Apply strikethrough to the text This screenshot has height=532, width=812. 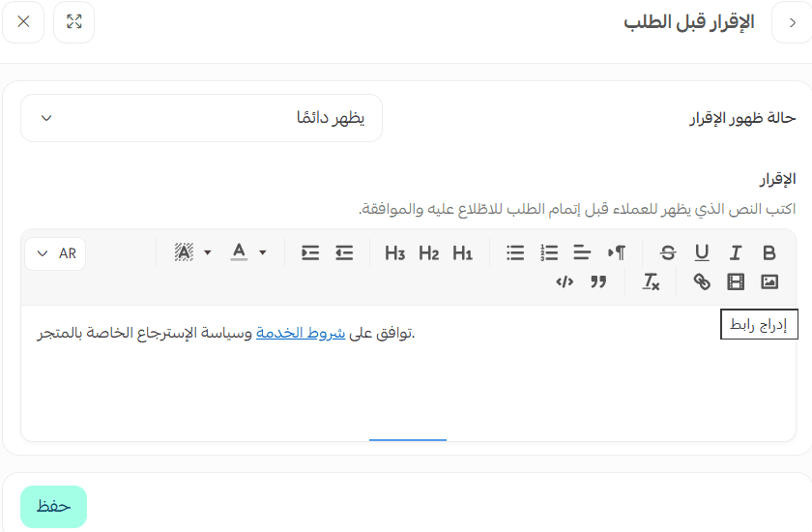pos(668,253)
